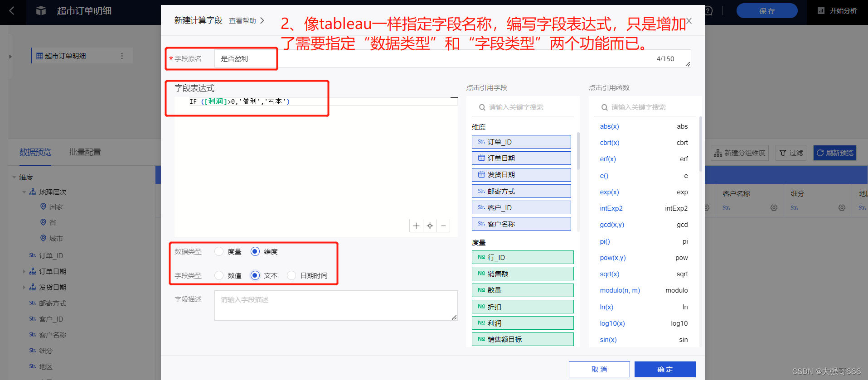Click the cube dataset icon beside 超市订单明细 title
This screenshot has width=868, height=380.
click(41, 10)
